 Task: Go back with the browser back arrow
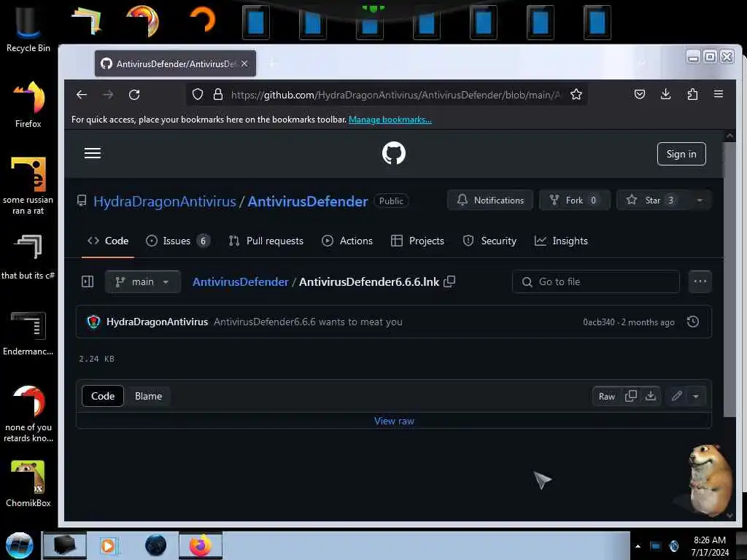82,95
